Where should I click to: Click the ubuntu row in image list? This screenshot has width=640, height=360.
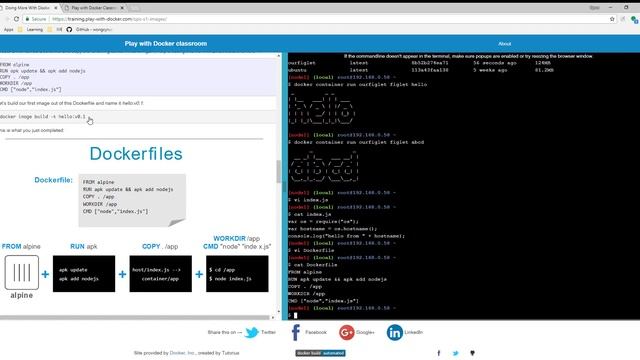coord(421,70)
